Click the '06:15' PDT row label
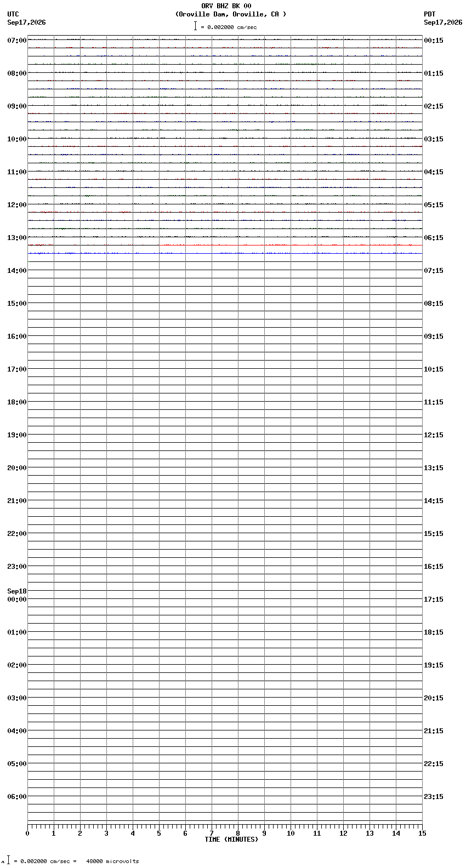Viewport: 466px width, 868px height. click(434, 238)
